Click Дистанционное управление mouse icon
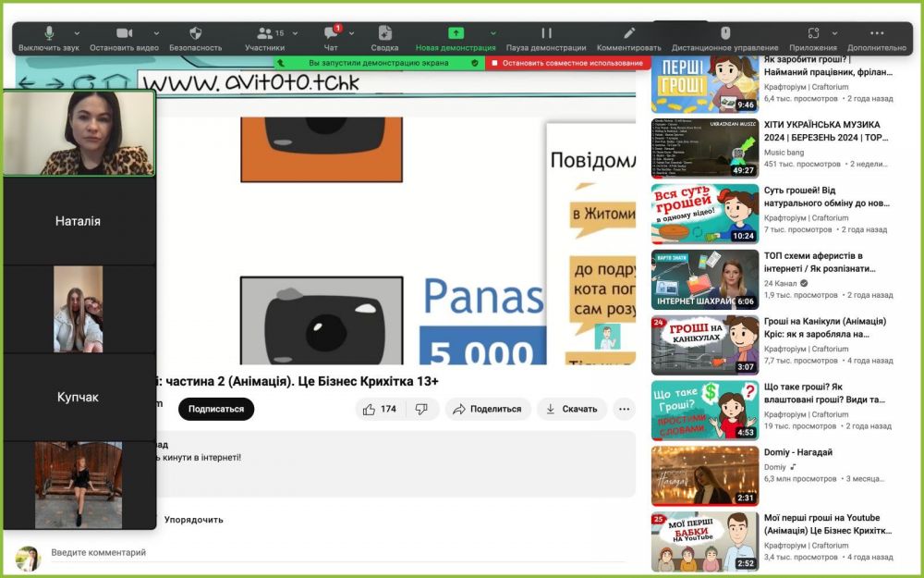The height and width of the screenshot is (578, 924). click(725, 33)
